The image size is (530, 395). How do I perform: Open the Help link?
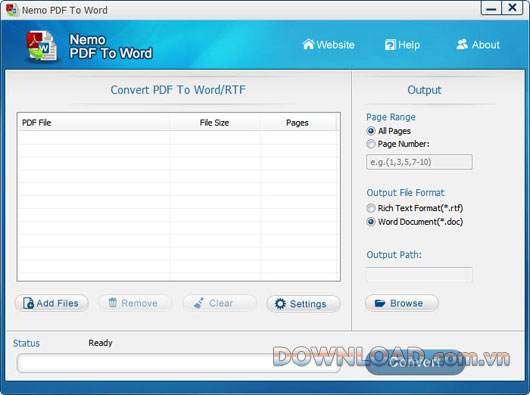pos(402,45)
